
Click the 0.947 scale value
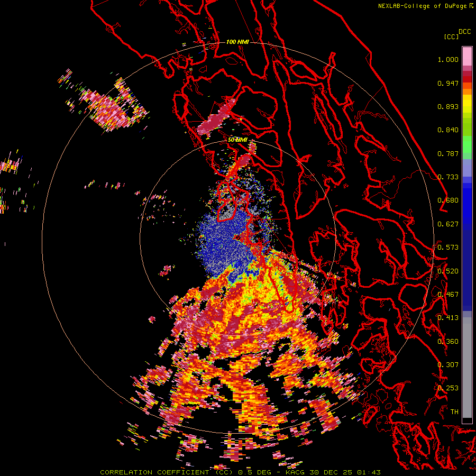click(448, 83)
